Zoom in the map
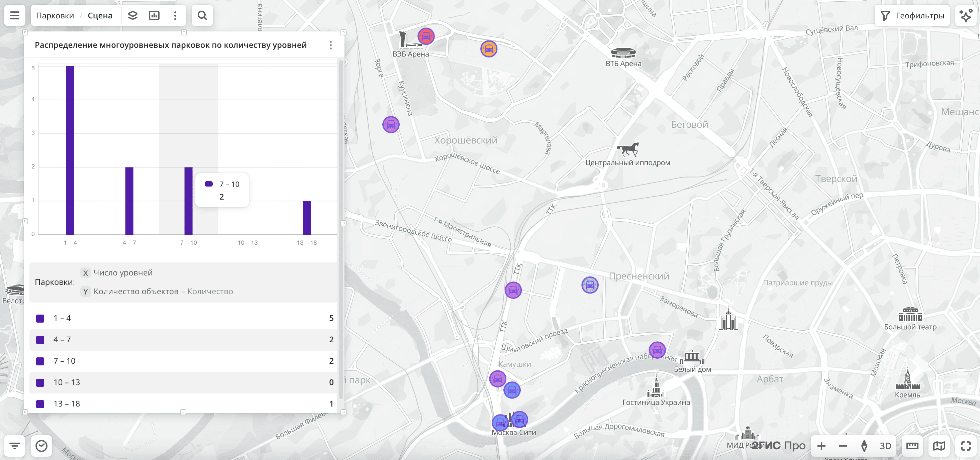Image resolution: width=980 pixels, height=460 pixels. (x=821, y=446)
